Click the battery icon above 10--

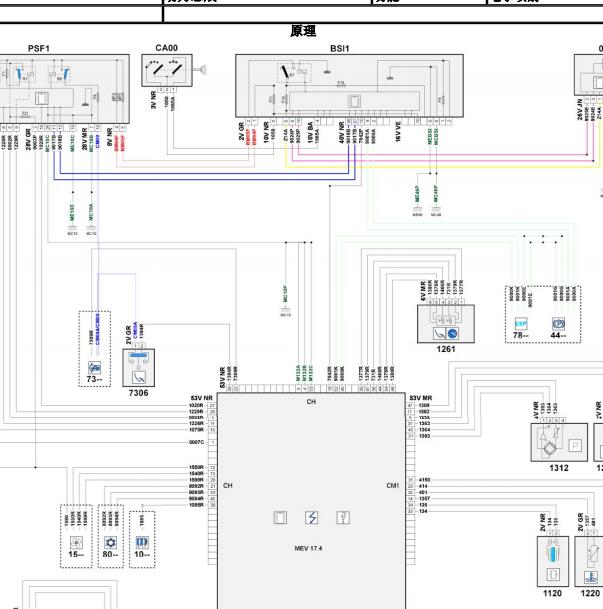click(x=142, y=542)
